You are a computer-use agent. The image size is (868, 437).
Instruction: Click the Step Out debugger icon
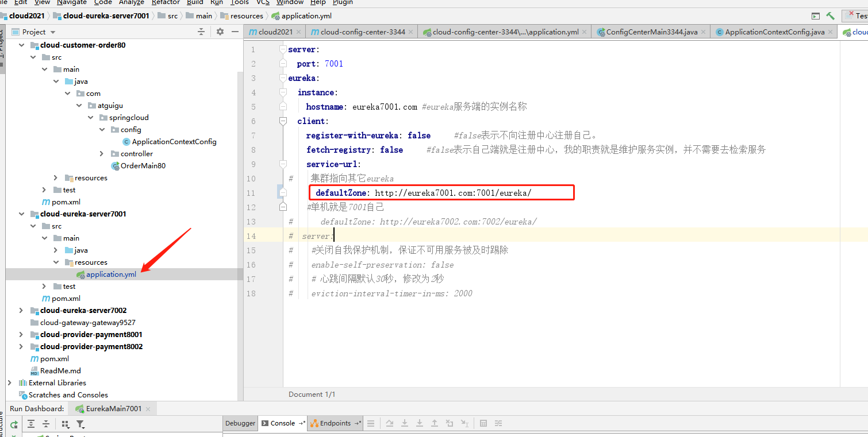pyautogui.click(x=435, y=423)
